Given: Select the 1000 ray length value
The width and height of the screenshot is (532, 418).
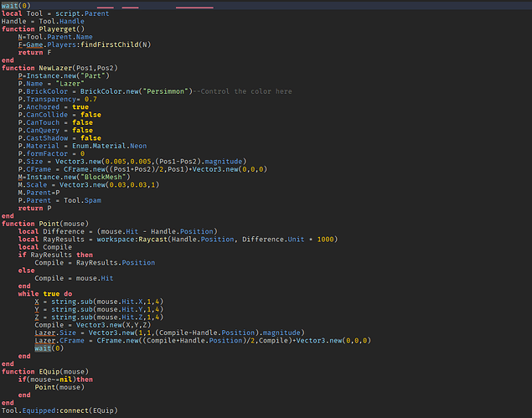Looking at the screenshot, I should click(x=325, y=240).
